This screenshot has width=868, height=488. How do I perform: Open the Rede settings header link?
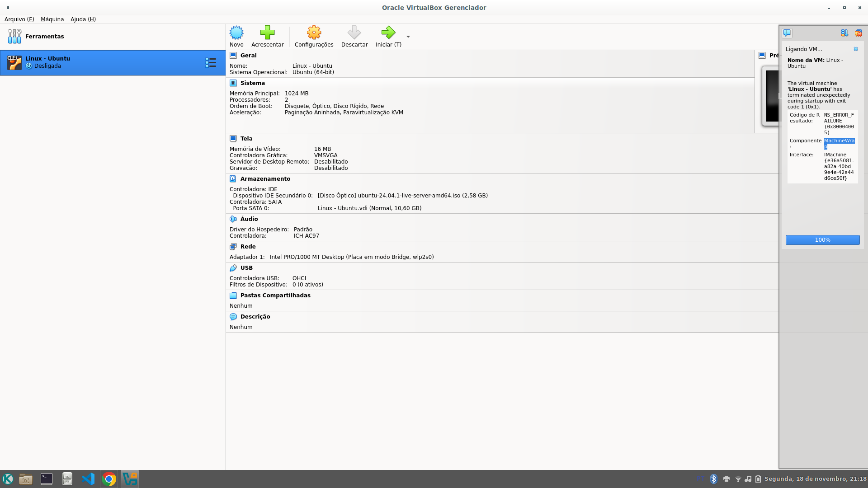(x=248, y=246)
